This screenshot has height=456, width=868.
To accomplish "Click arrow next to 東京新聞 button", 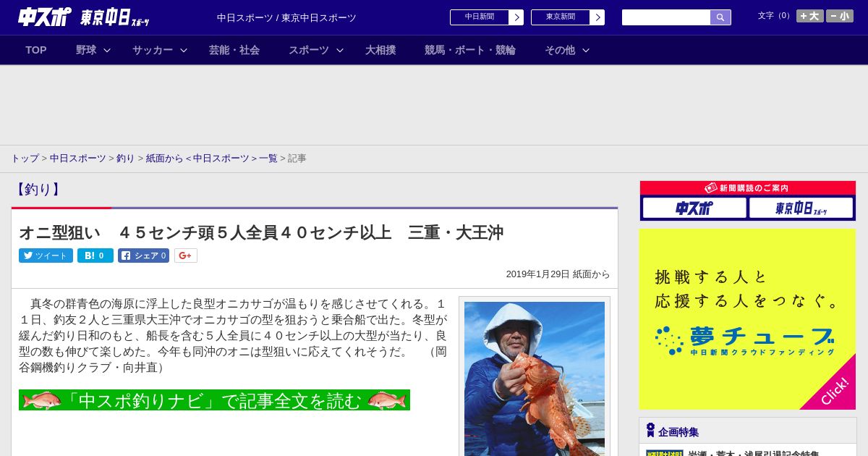I will (x=597, y=17).
